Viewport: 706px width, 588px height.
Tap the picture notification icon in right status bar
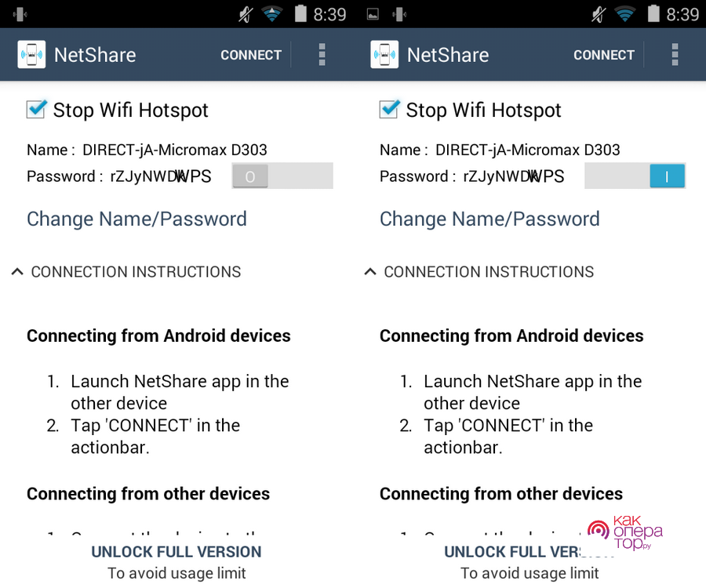(x=373, y=14)
